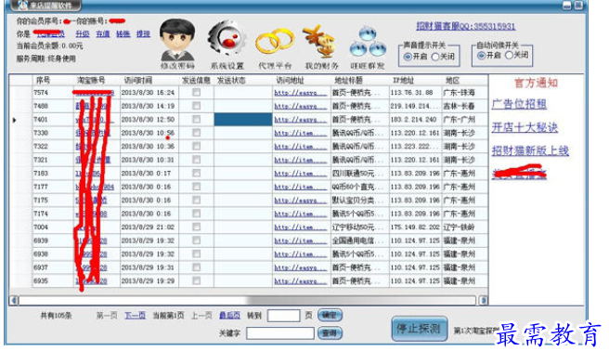Sort by IP地址 column header
Viewport: 609px width, 364px height.
[403, 81]
